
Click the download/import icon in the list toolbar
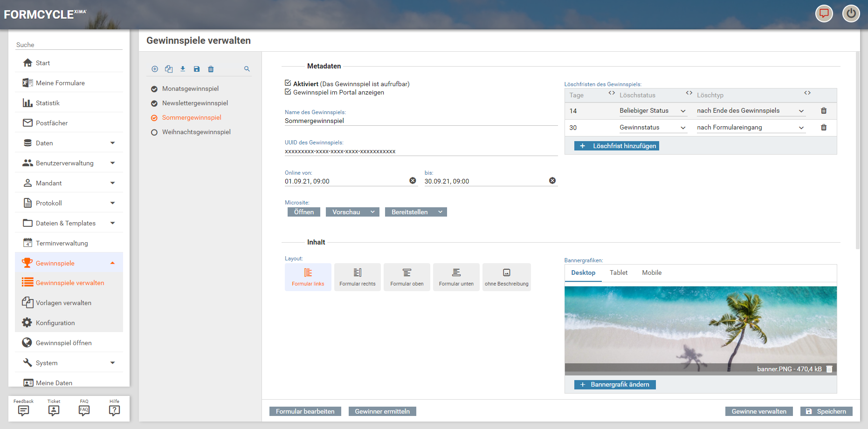pyautogui.click(x=183, y=69)
